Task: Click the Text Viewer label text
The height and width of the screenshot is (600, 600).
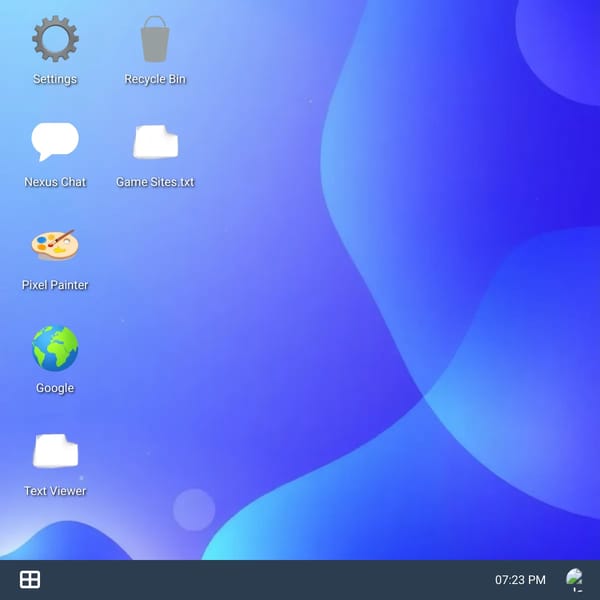Action: [55, 491]
